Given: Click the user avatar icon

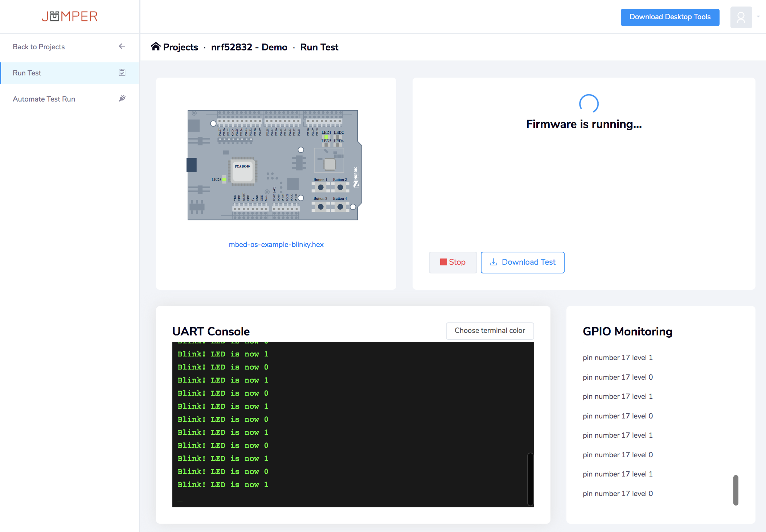Looking at the screenshot, I should point(741,17).
